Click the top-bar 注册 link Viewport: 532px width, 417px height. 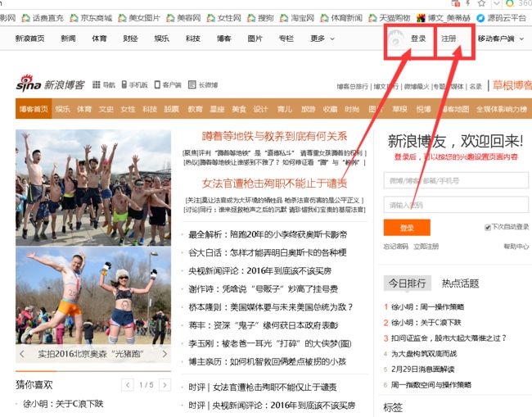(x=449, y=39)
